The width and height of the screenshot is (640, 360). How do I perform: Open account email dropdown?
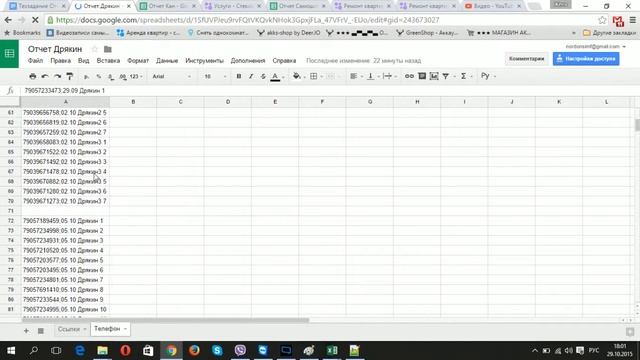click(596, 47)
